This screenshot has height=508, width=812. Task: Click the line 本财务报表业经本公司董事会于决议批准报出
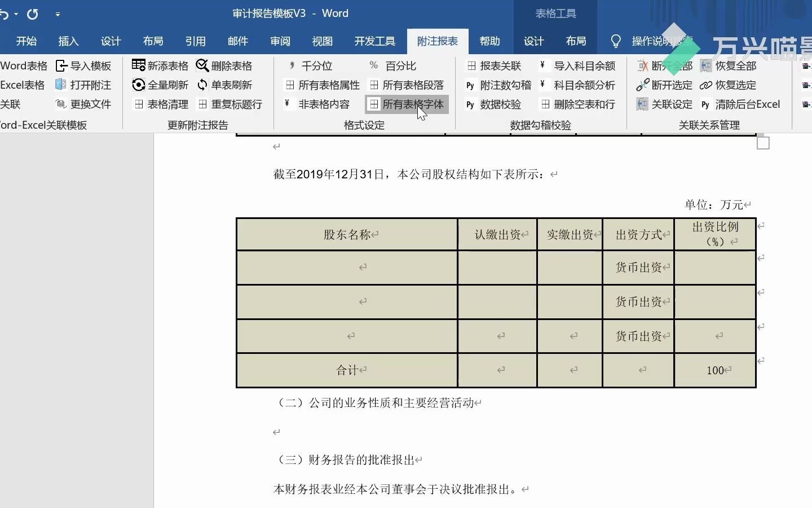[x=396, y=489]
